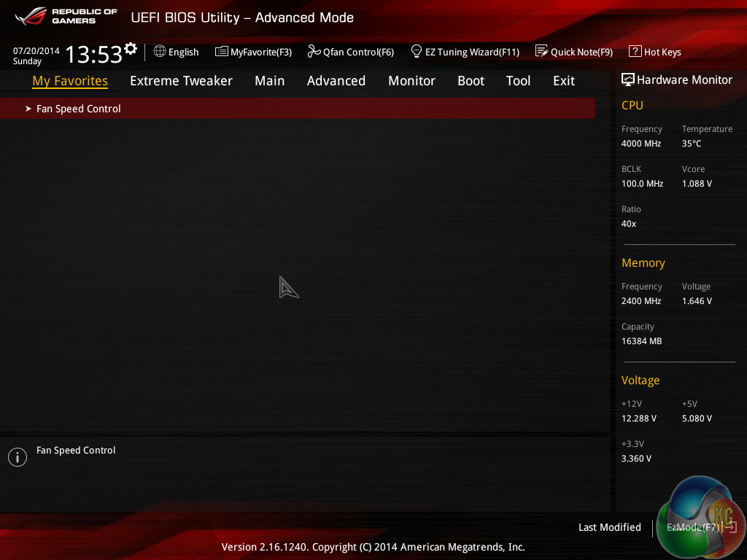
Task: Click the memory voltage 1.646 V
Action: (x=697, y=301)
